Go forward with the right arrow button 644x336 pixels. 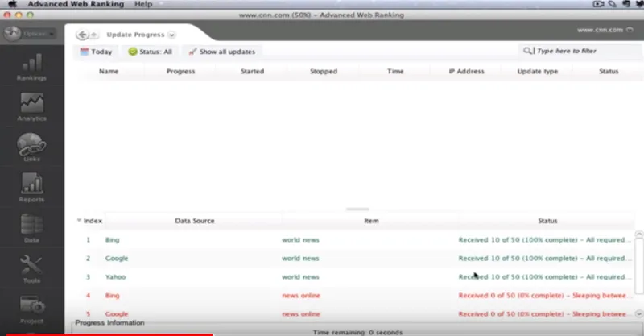point(93,35)
